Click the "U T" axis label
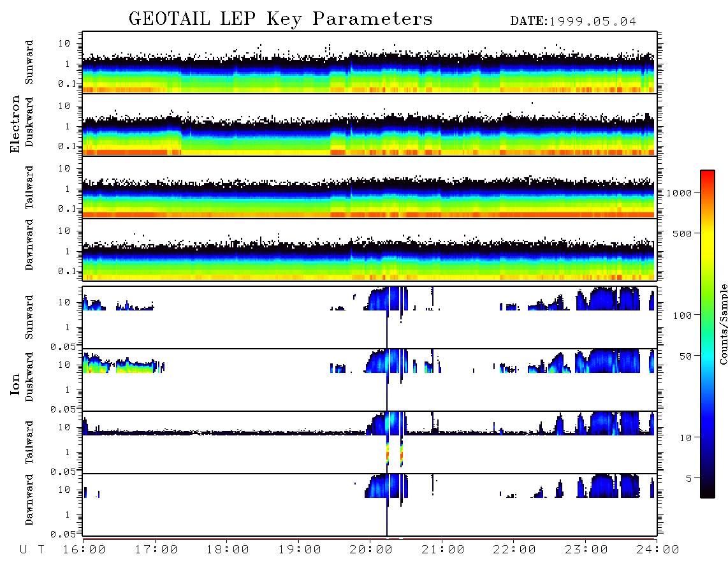728x561 pixels. click(x=32, y=550)
